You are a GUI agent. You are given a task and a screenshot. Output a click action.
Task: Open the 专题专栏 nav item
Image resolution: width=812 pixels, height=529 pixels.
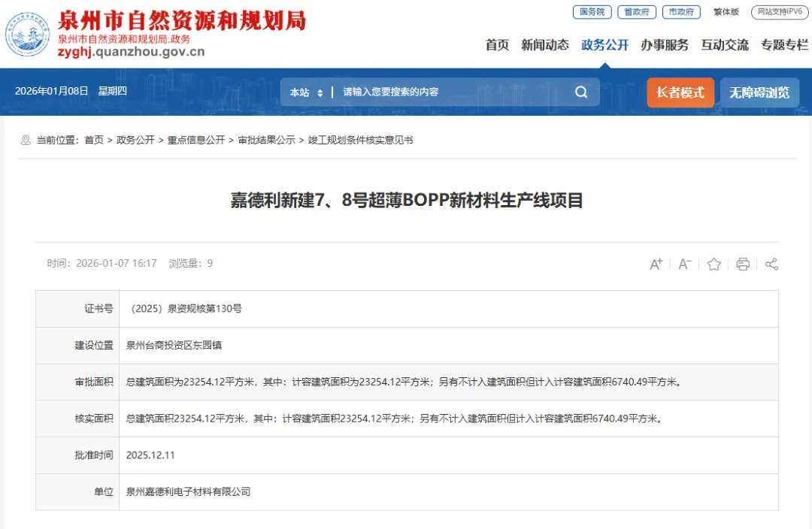[784, 45]
